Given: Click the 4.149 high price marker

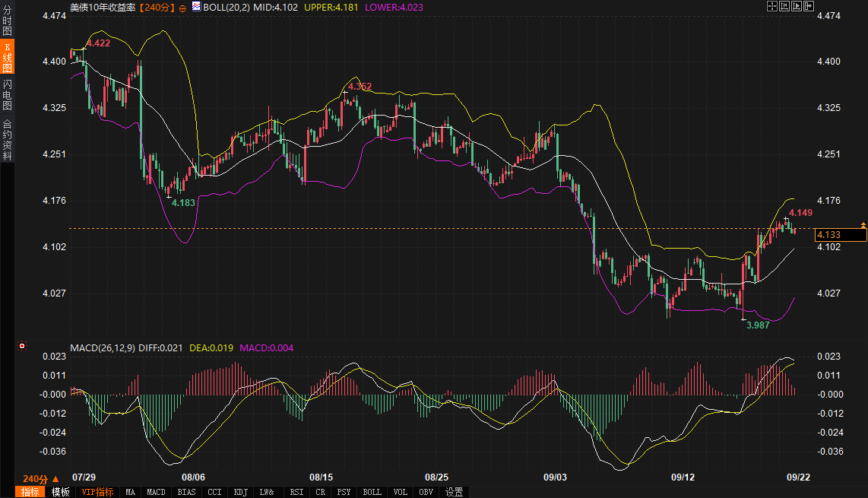Looking at the screenshot, I should [x=800, y=213].
